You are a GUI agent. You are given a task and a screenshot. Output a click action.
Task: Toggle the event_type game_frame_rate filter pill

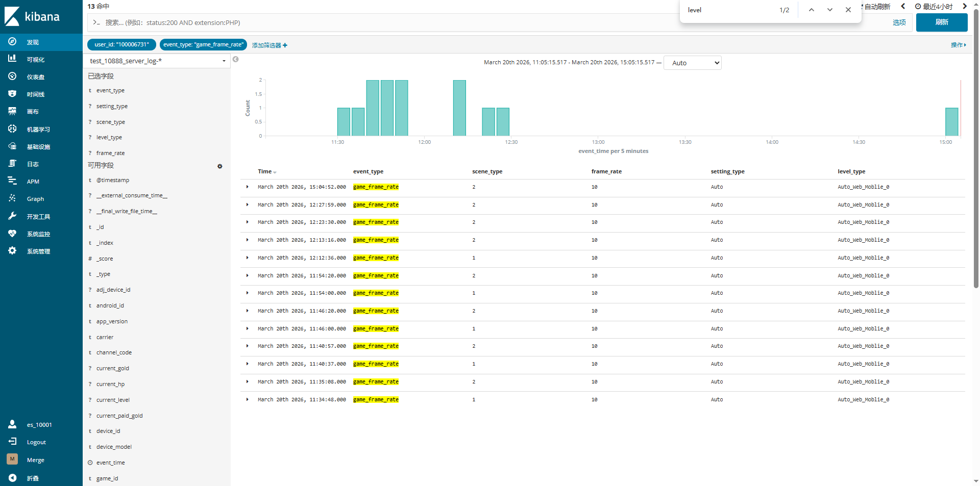[203, 45]
